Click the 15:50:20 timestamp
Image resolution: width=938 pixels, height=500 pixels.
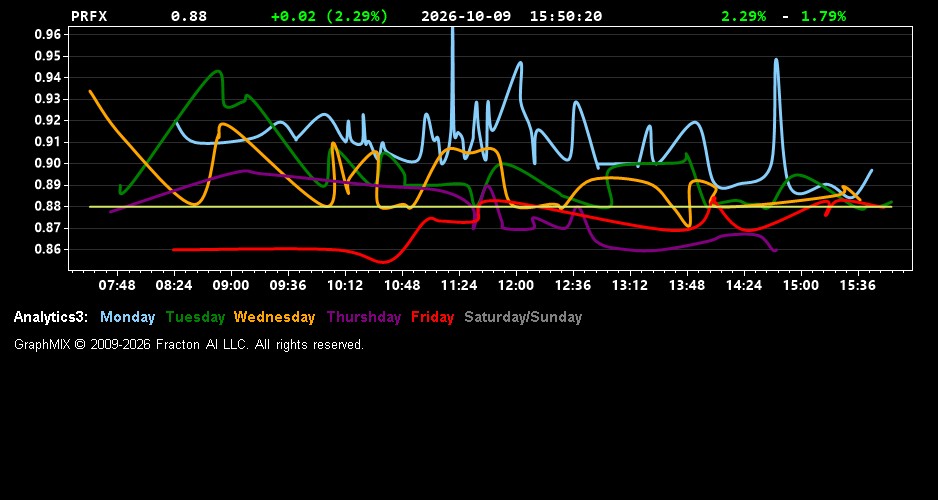coord(566,16)
